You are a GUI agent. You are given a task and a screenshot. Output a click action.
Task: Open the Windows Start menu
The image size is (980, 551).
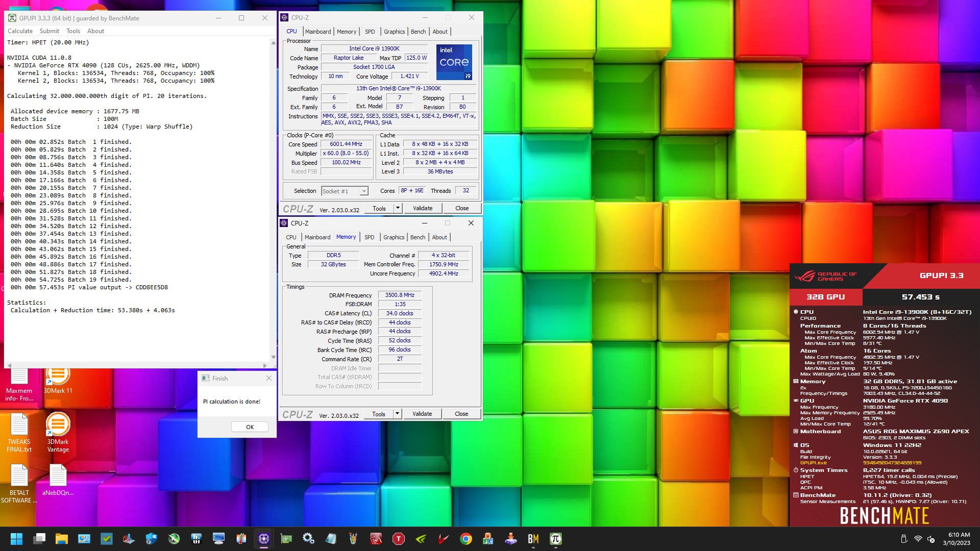click(x=16, y=539)
